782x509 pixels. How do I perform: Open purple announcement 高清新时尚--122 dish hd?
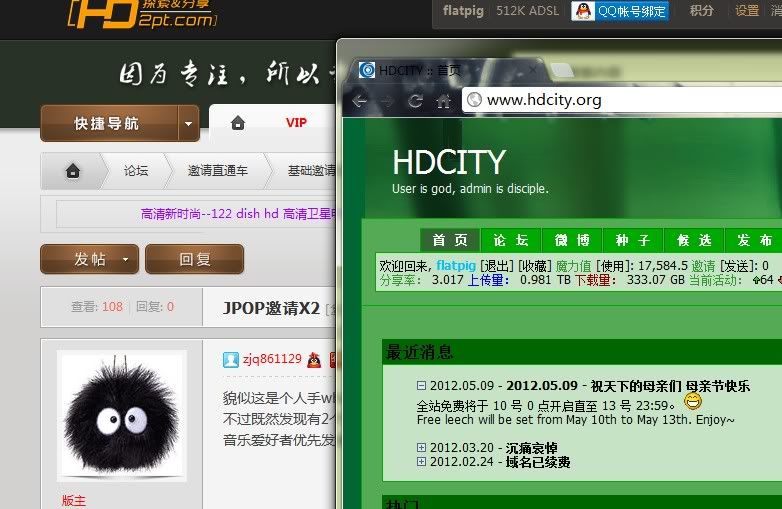[239, 214]
